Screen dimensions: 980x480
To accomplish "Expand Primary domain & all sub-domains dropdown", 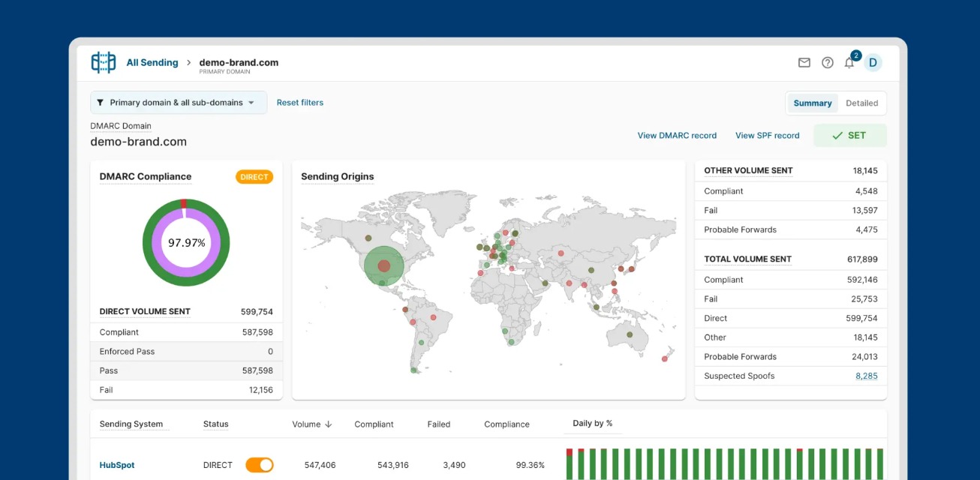I will point(179,103).
